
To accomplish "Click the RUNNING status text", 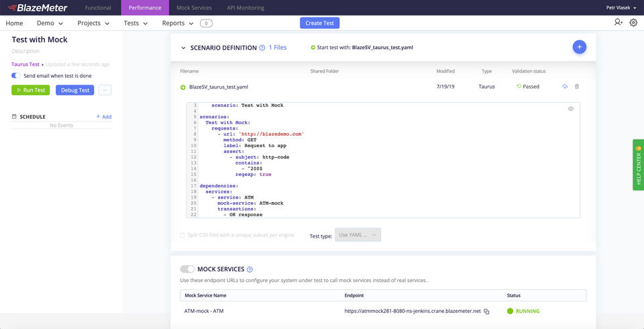I will tap(528, 312).
